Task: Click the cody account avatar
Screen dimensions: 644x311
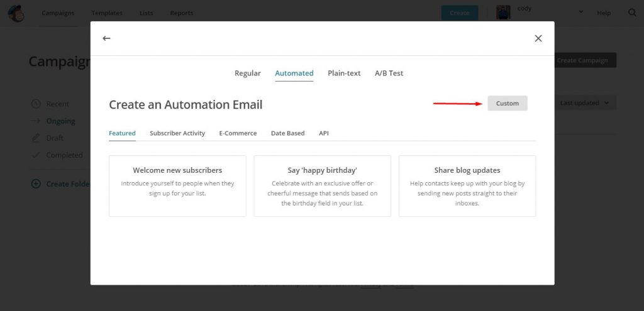Action: [503, 13]
